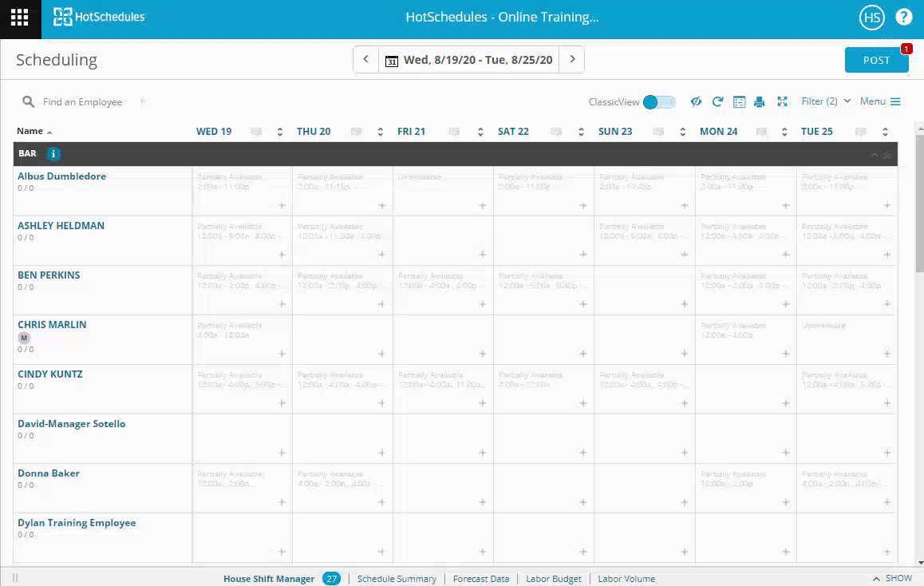Open the WED 19 day note icon
Image resolution: width=924 pixels, height=586 pixels.
[x=256, y=132]
